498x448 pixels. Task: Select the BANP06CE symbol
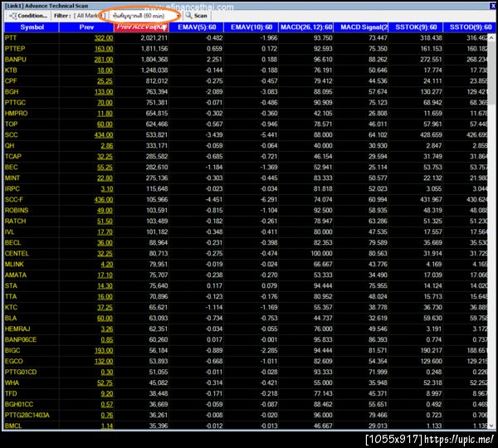(21, 339)
